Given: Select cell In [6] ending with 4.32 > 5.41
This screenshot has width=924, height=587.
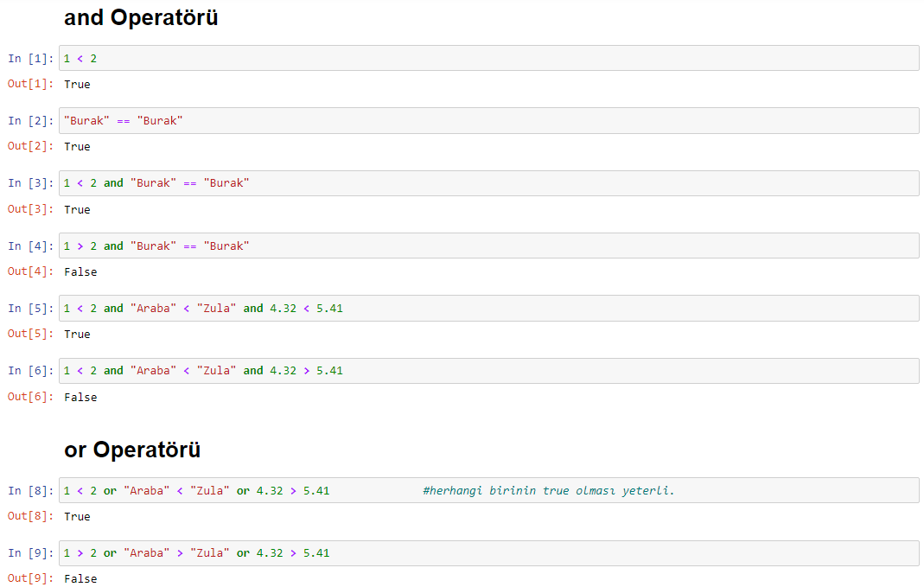Looking at the screenshot, I should (x=489, y=371).
